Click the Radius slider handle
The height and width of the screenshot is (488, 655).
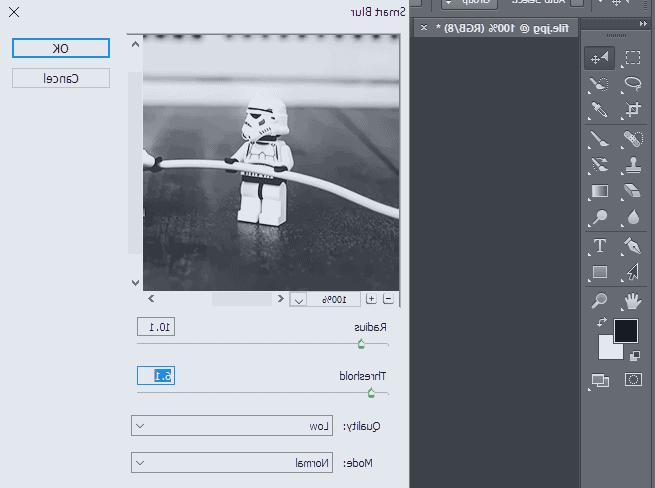(x=360, y=344)
